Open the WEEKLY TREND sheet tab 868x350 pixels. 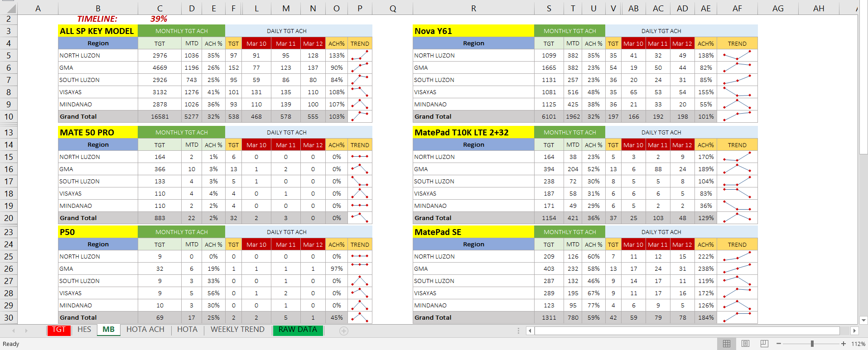[237, 330]
